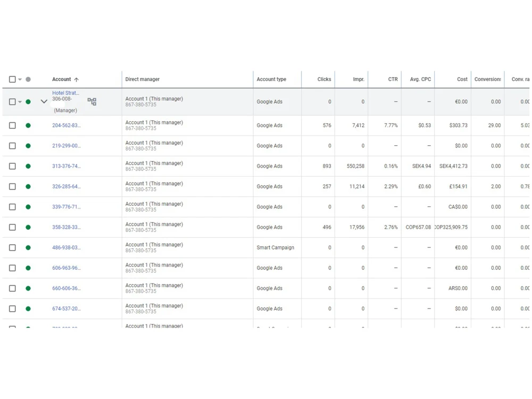This screenshot has width=532, height=399.
Task: Check the box for account 339-776-71
Action: pos(12,207)
